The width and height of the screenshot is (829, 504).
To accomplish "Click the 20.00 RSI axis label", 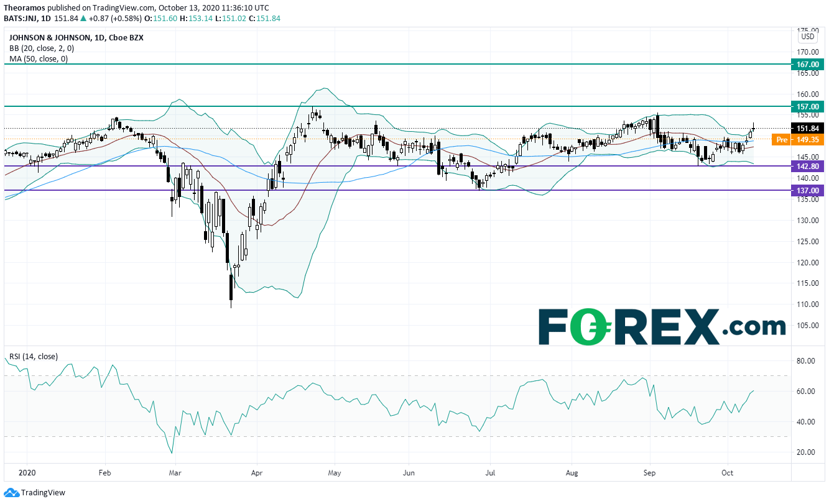I will (x=805, y=452).
